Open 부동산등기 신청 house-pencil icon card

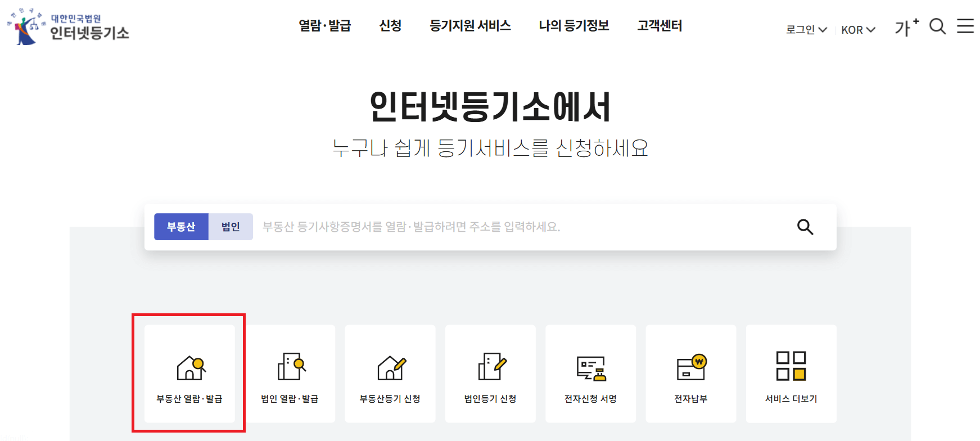click(390, 373)
